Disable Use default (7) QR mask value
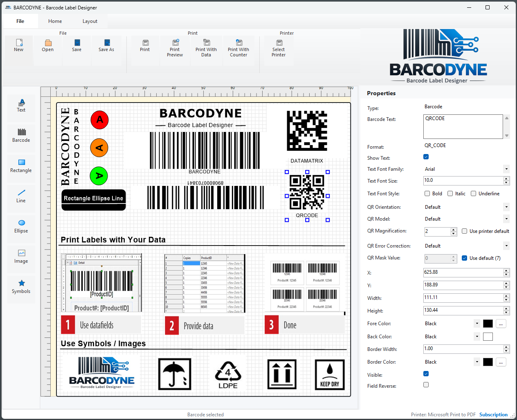The width and height of the screenshot is (517, 420). [x=464, y=258]
